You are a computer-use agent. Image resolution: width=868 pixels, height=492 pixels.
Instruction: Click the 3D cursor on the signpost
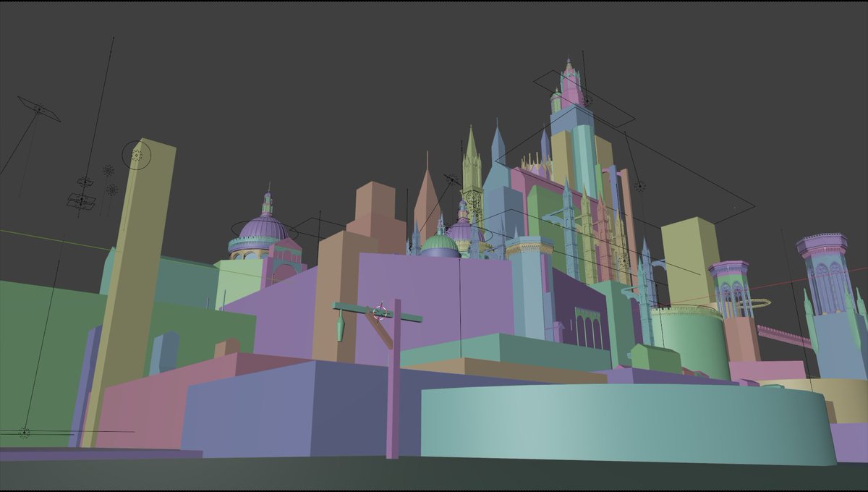pyautogui.click(x=380, y=312)
